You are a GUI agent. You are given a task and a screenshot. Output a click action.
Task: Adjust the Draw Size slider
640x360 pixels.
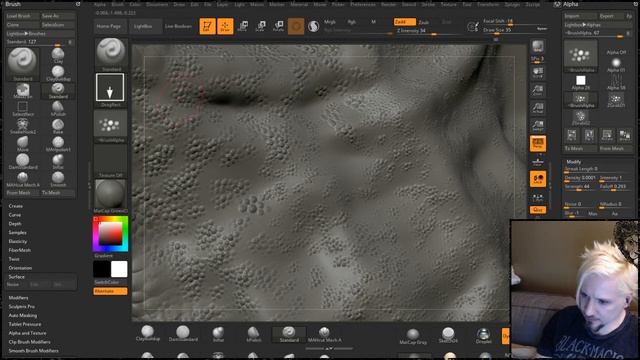(515, 30)
